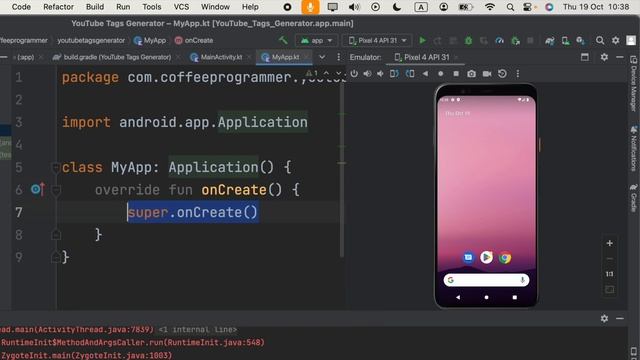Click the onCreate breadcrumb in navigation bar
Viewport: 640px width, 360px height.
[194, 40]
